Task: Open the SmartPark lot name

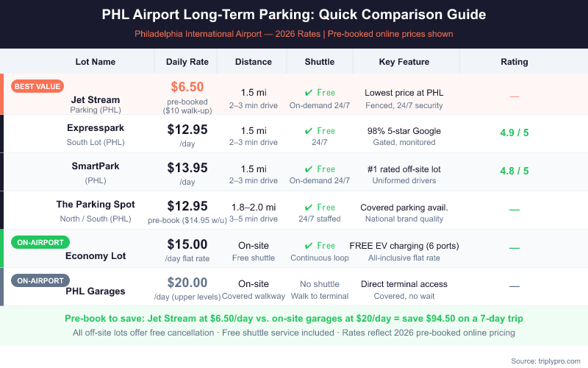Action: click(x=96, y=166)
